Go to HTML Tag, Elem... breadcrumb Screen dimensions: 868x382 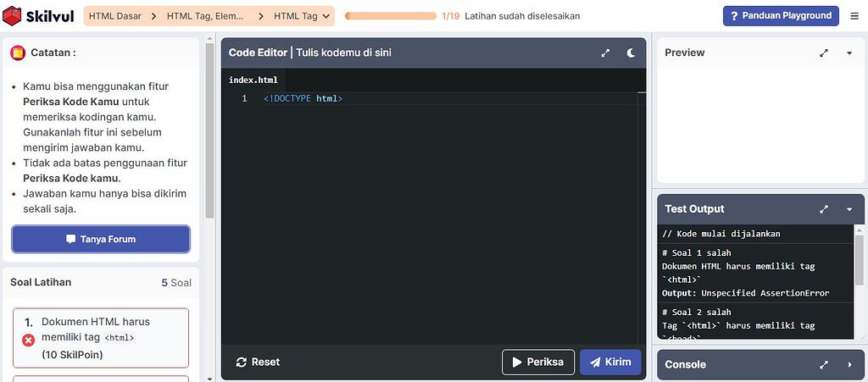205,16
